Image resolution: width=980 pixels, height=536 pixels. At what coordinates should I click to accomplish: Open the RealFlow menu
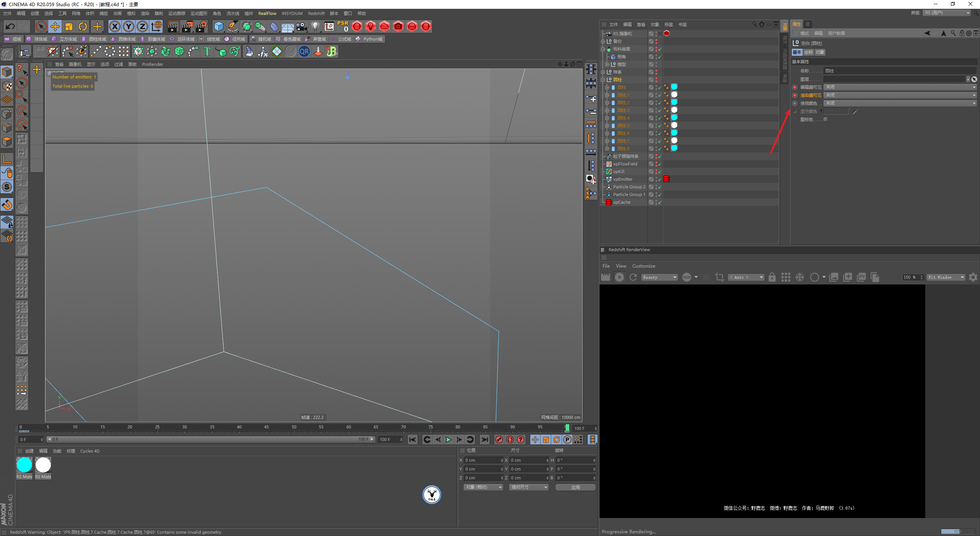267,13
